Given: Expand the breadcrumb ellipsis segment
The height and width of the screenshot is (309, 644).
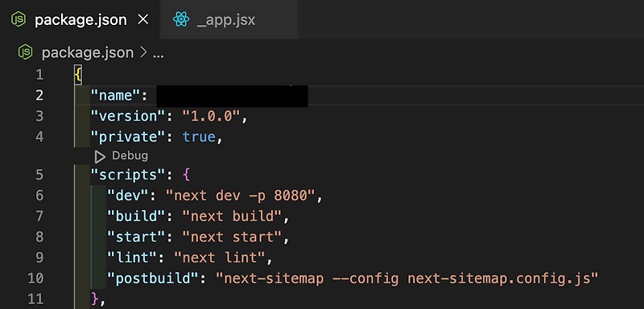Looking at the screenshot, I should (x=158, y=54).
